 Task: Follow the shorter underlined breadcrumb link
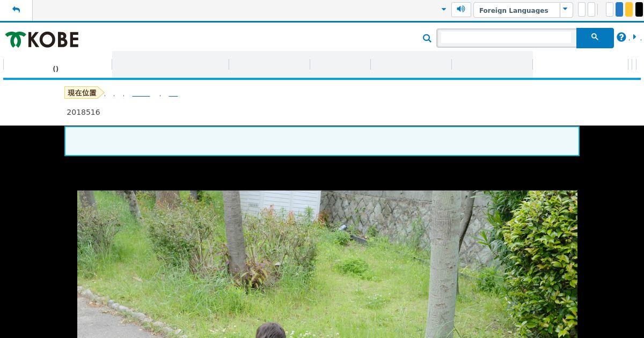[x=173, y=94]
